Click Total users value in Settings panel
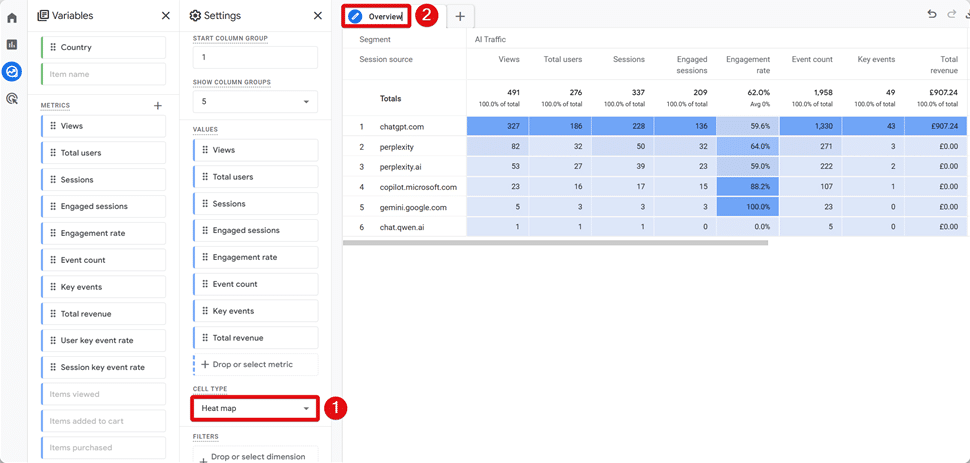Viewport: 970px width, 463px height. click(x=255, y=177)
